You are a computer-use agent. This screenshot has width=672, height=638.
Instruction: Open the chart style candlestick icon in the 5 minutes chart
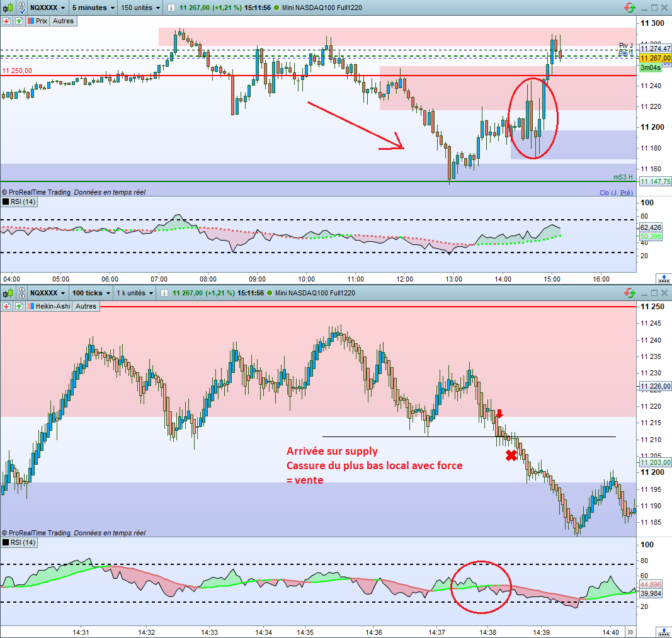pos(8,8)
